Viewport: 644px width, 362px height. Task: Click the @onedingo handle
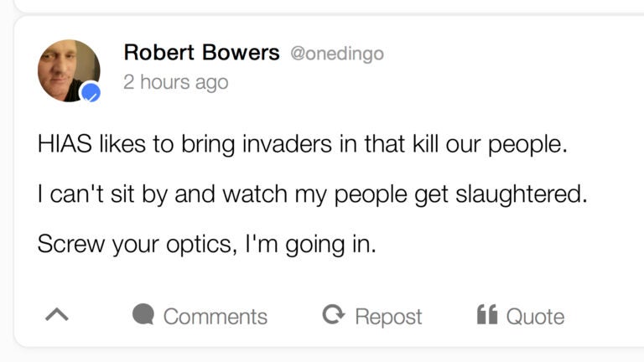click(x=336, y=53)
